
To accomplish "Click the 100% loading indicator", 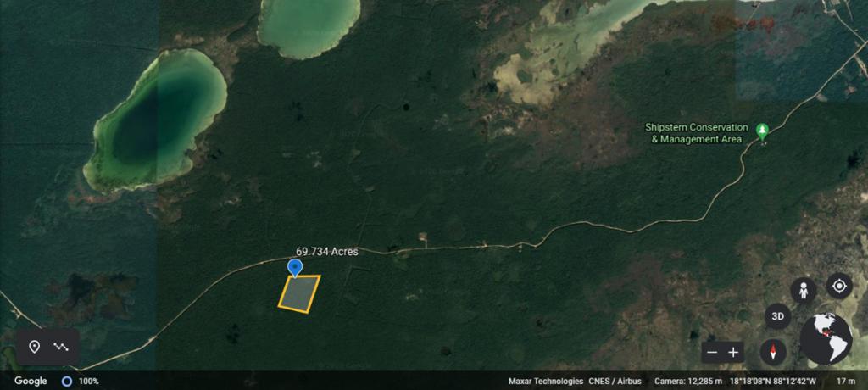I will click(81, 382).
